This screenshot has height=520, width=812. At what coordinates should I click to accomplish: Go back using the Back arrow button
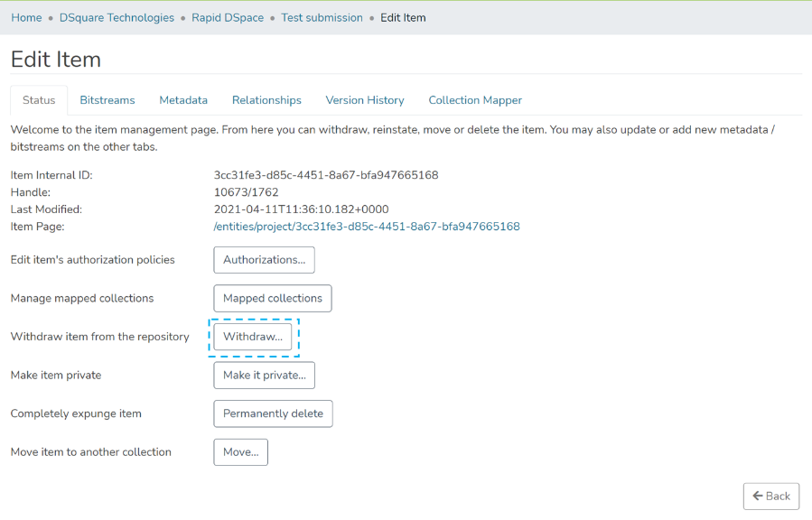click(x=770, y=496)
